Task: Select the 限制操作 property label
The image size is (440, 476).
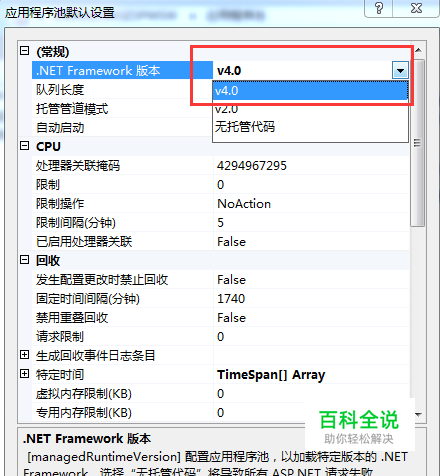Action: (x=60, y=204)
